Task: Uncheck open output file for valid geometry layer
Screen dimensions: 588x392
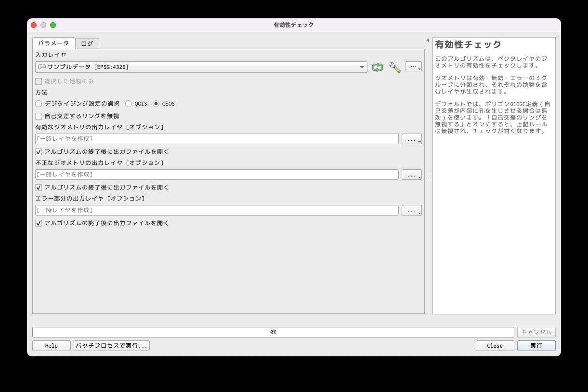Action: coord(39,152)
